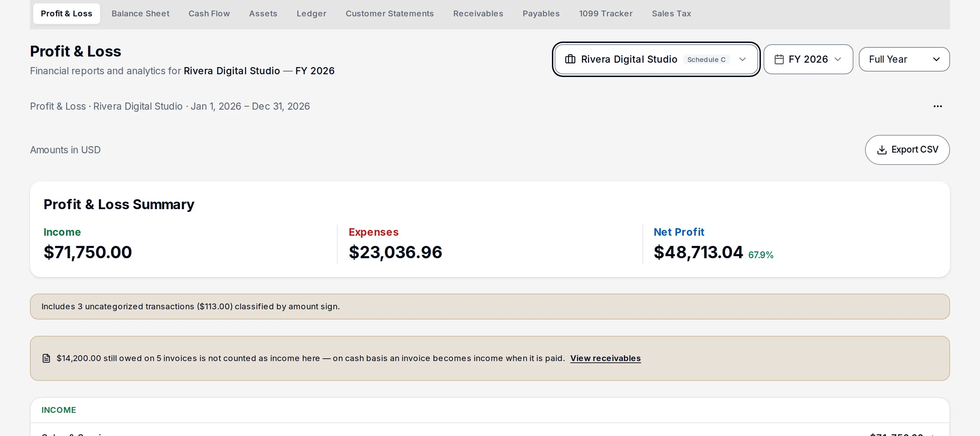The height and width of the screenshot is (436, 980).
Task: Select the Profit & Loss tab
Action: pyautogui.click(x=67, y=14)
